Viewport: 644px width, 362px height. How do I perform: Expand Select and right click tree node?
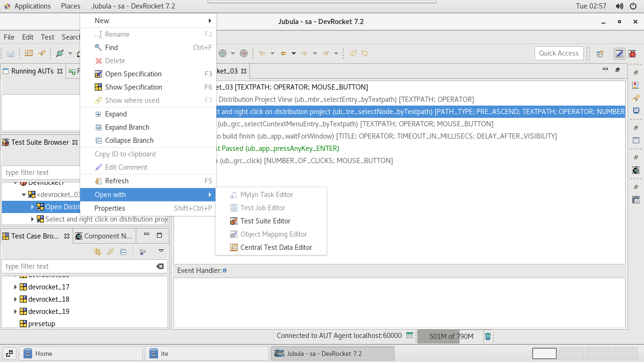coord(33,219)
